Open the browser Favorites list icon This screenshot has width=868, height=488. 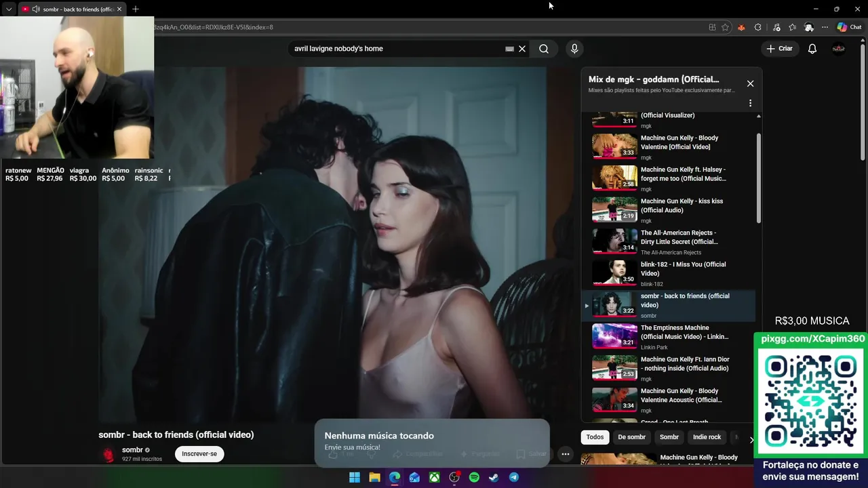pyautogui.click(x=792, y=27)
